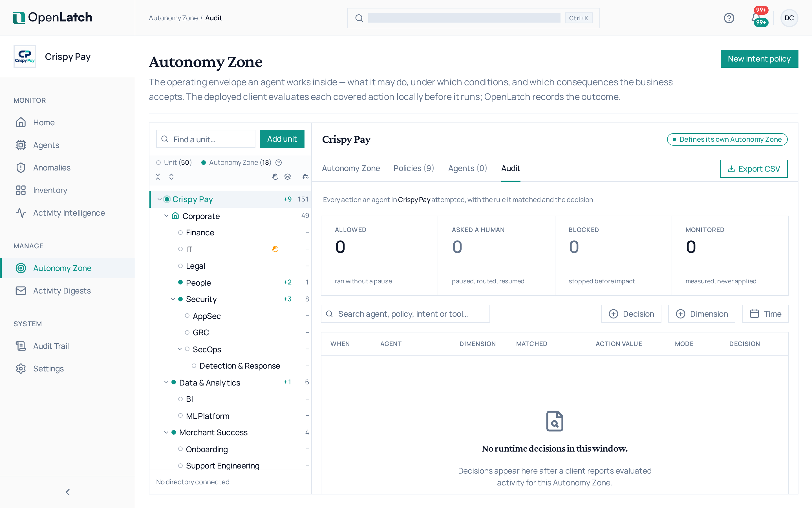Switch to the Policies (9) tab
Image resolution: width=812 pixels, height=508 pixels.
point(414,168)
